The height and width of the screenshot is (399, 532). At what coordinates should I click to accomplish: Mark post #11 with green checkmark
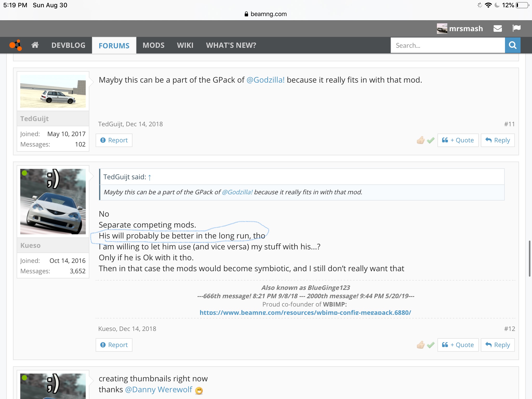[x=431, y=140]
